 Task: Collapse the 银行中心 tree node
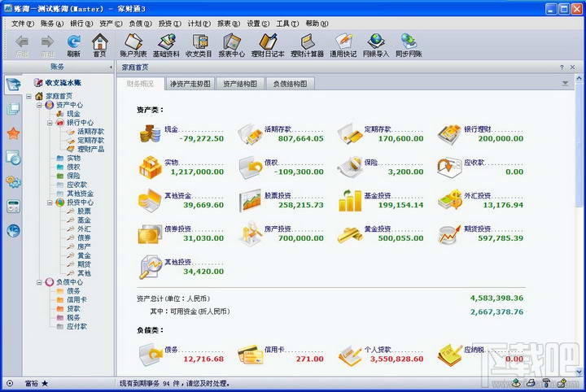(x=50, y=123)
